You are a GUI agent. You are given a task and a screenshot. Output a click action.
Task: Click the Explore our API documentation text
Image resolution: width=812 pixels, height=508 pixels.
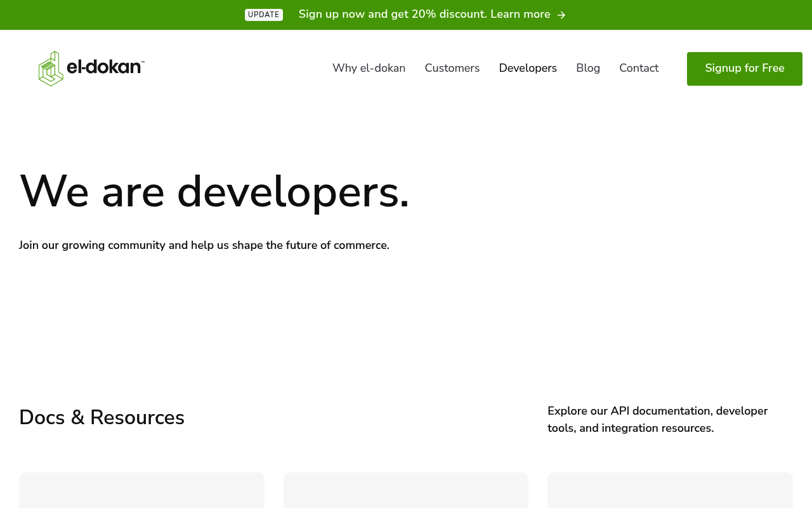(x=658, y=420)
